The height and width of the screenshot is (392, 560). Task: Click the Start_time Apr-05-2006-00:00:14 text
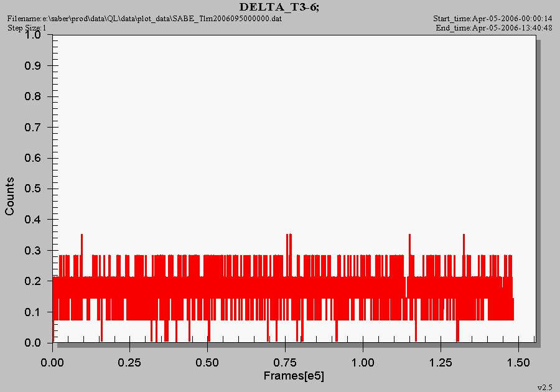click(493, 19)
